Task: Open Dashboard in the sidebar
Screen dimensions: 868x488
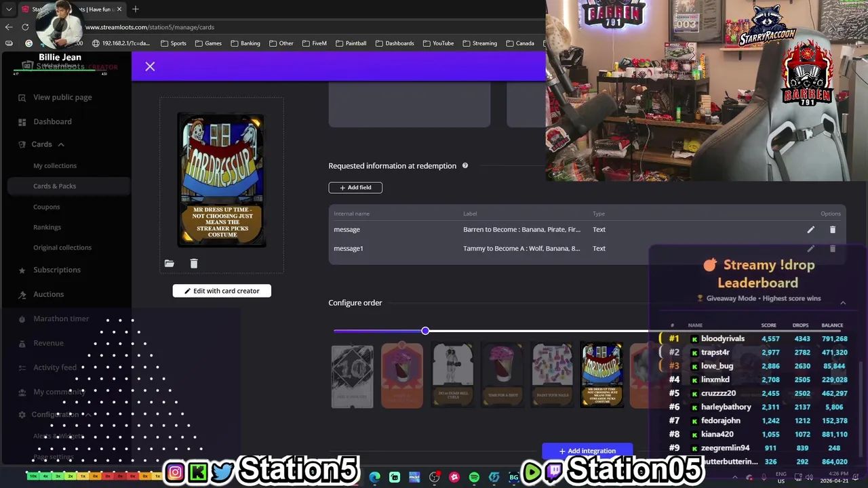Action: pyautogui.click(x=52, y=122)
